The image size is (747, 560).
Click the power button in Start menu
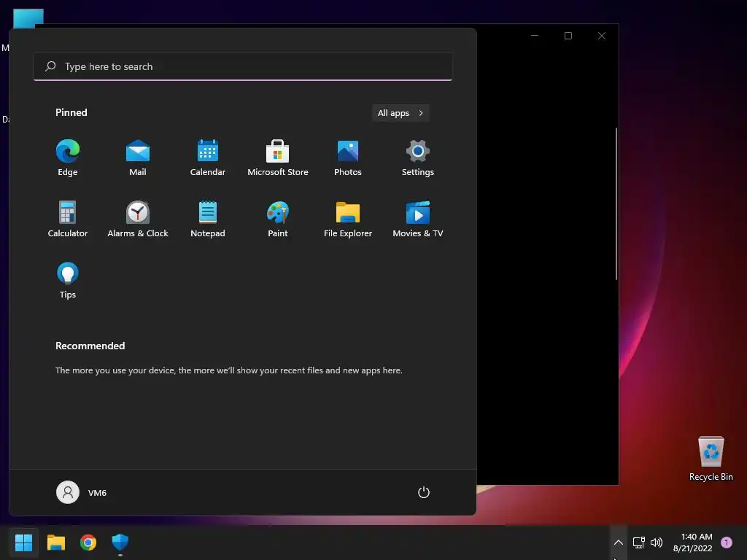(424, 492)
